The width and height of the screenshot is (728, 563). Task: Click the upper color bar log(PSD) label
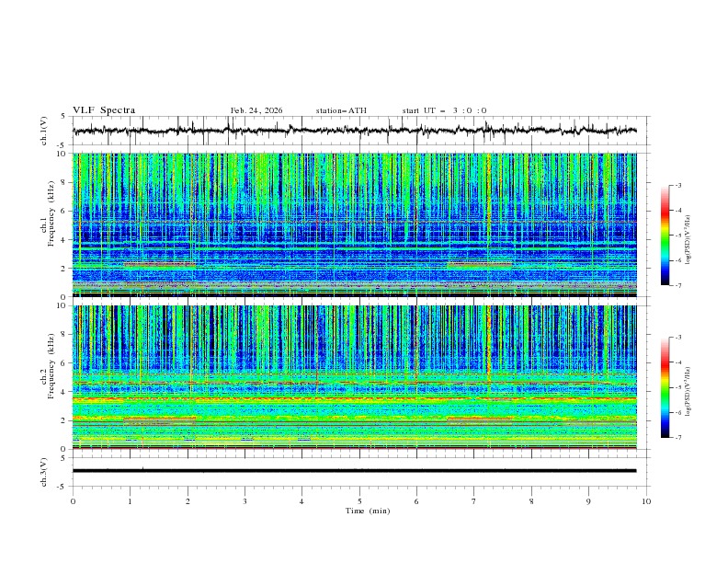689,241
